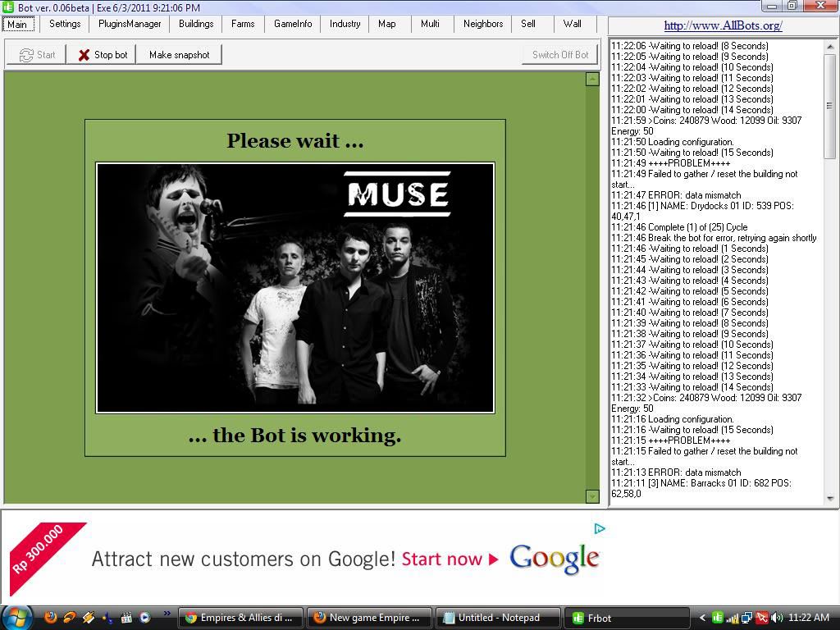Open the Settings tab
The height and width of the screenshot is (630, 840).
(x=65, y=24)
